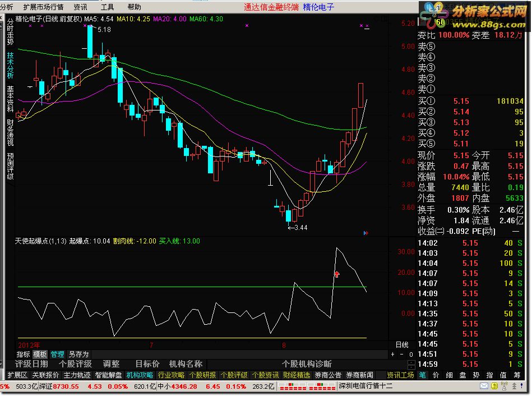Select the 价 tab in quote panel

pos(436,375)
